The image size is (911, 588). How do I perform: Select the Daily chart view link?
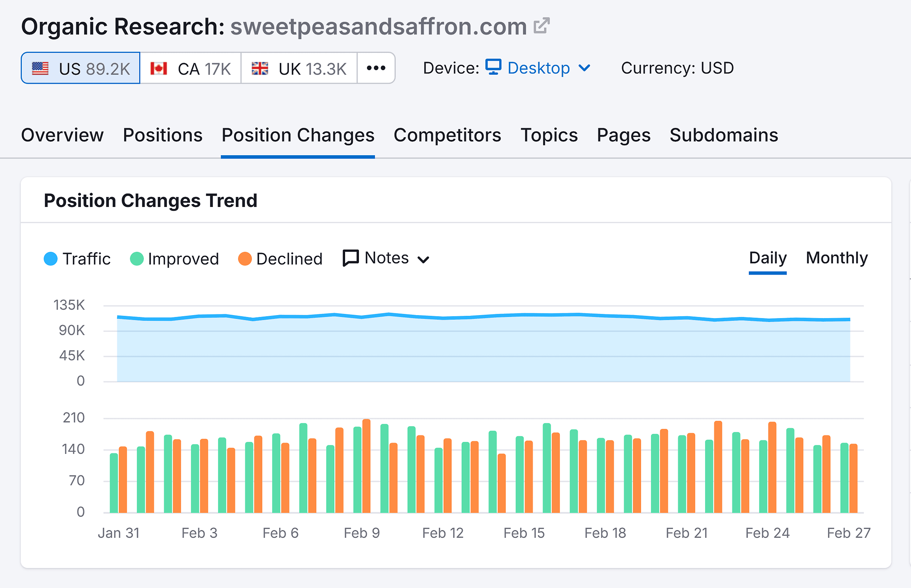click(x=767, y=258)
